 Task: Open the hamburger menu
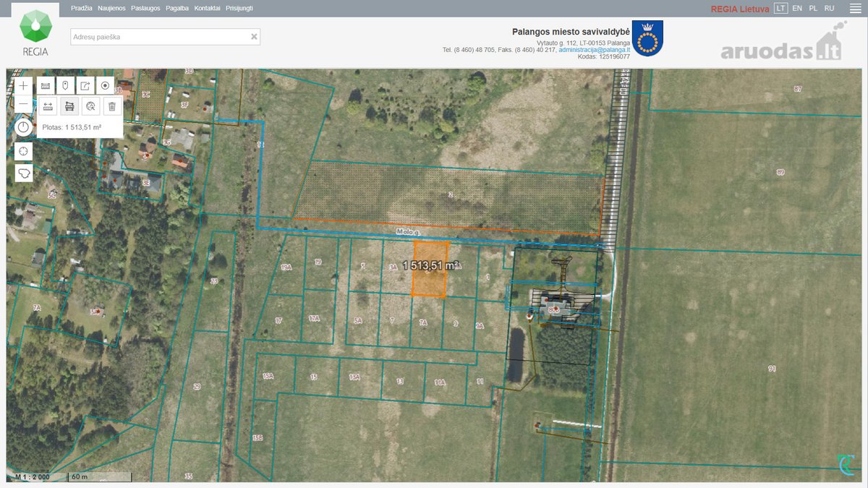[x=854, y=9]
